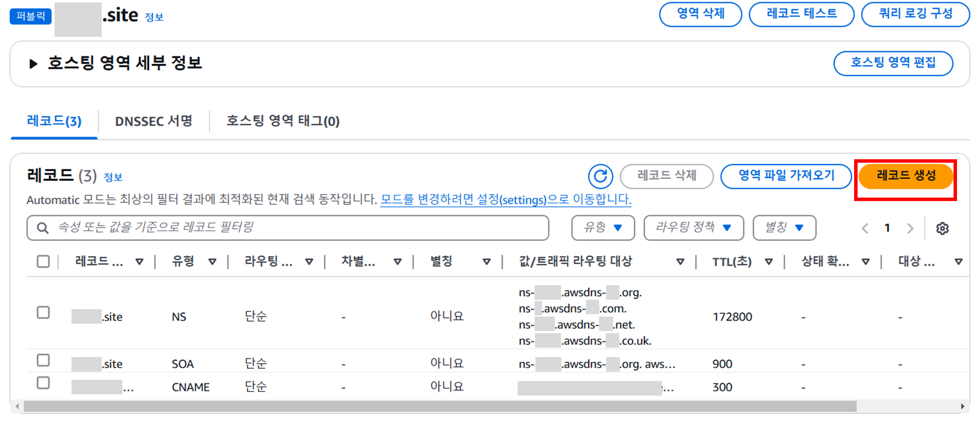Sort by 별칭 column arrow

(x=486, y=261)
